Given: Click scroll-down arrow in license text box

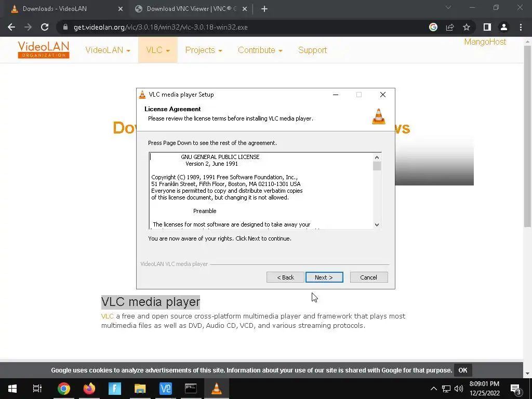Looking at the screenshot, I should point(377,224).
